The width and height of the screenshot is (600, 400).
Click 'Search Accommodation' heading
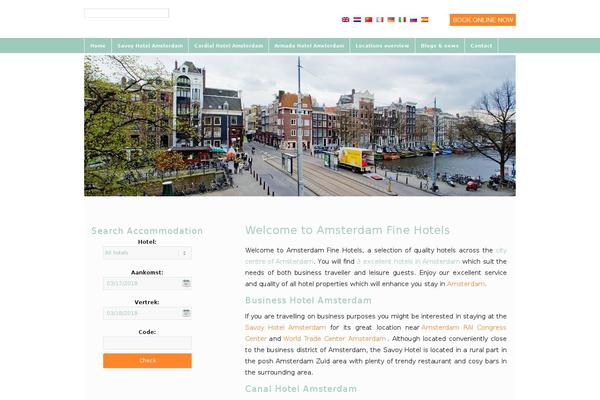pos(147,231)
